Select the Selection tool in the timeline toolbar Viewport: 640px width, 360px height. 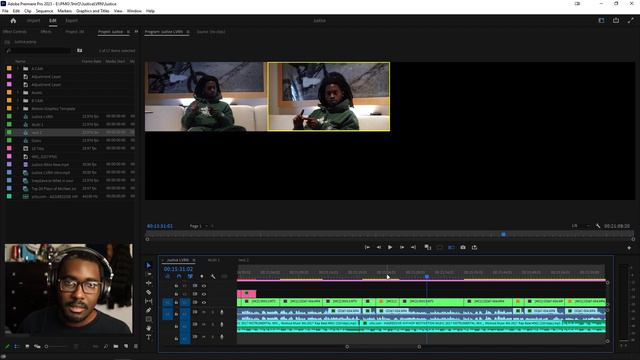point(149,265)
